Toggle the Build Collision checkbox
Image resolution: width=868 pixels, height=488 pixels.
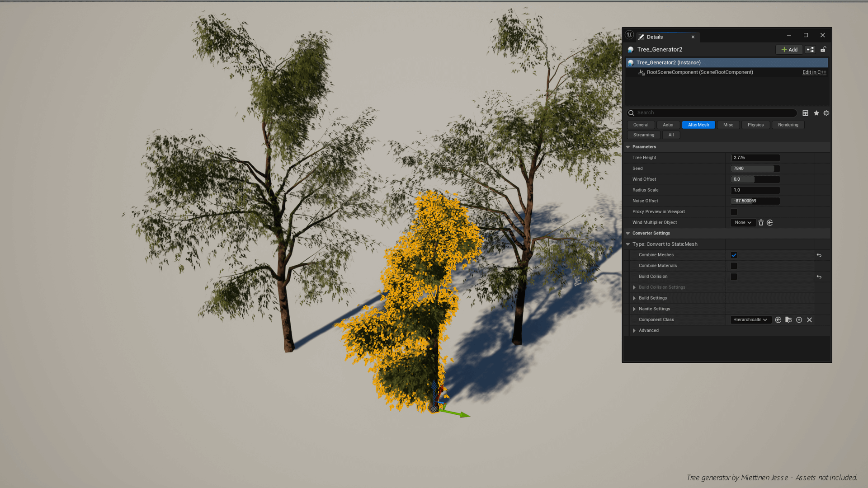(734, 277)
